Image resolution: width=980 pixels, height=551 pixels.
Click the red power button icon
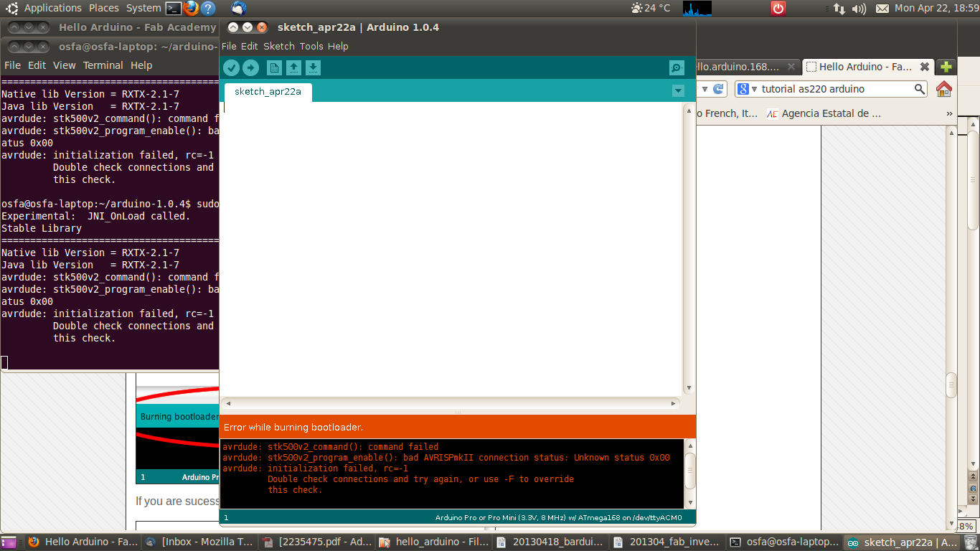(x=778, y=9)
